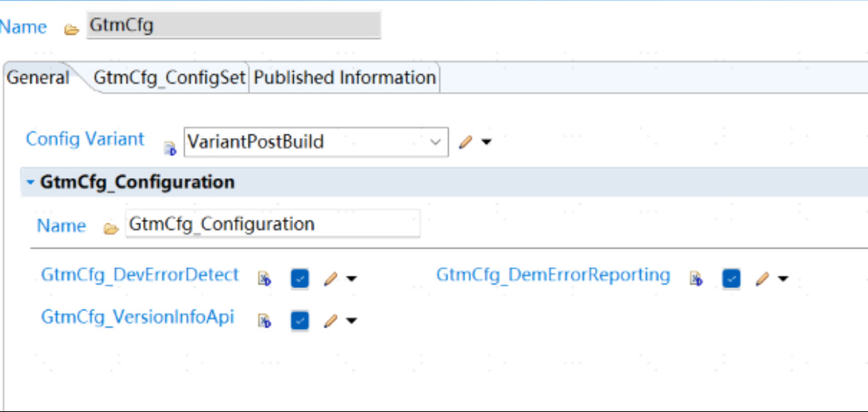868x412 pixels.
Task: Uncheck the GtmCfg_DemErrorReporting checkbox
Action: pos(731,278)
